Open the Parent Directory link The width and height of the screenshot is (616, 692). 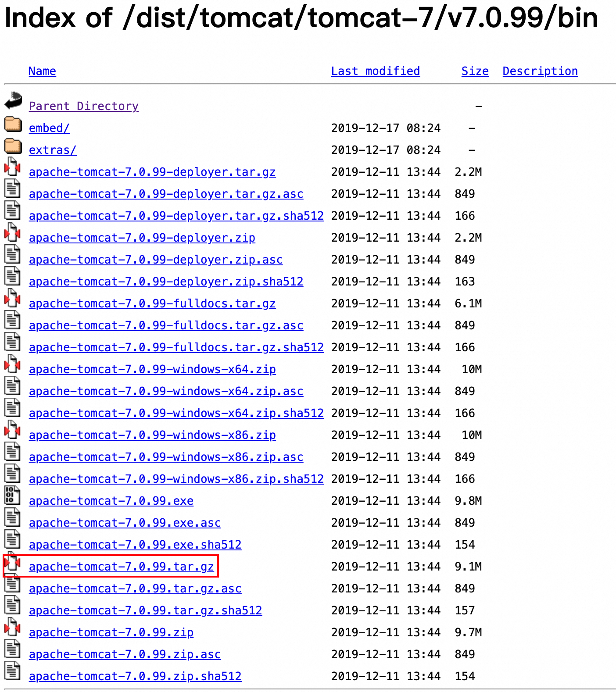click(x=84, y=106)
